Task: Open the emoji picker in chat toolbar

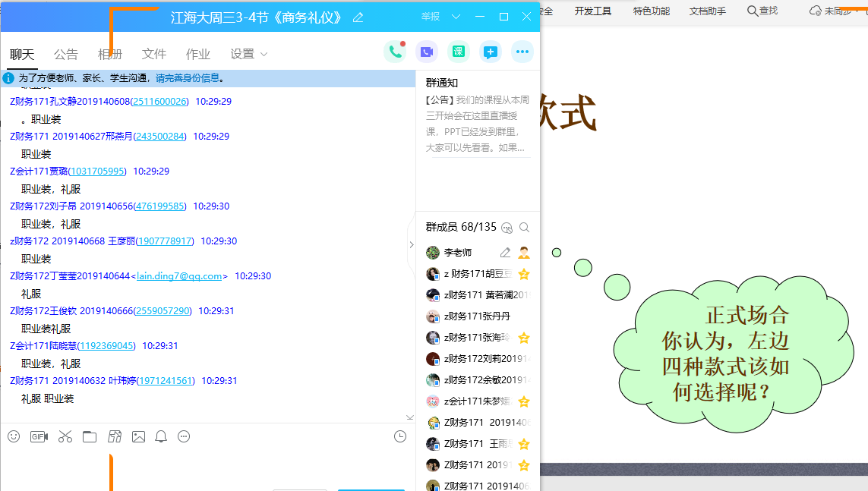Action: pyautogui.click(x=14, y=436)
